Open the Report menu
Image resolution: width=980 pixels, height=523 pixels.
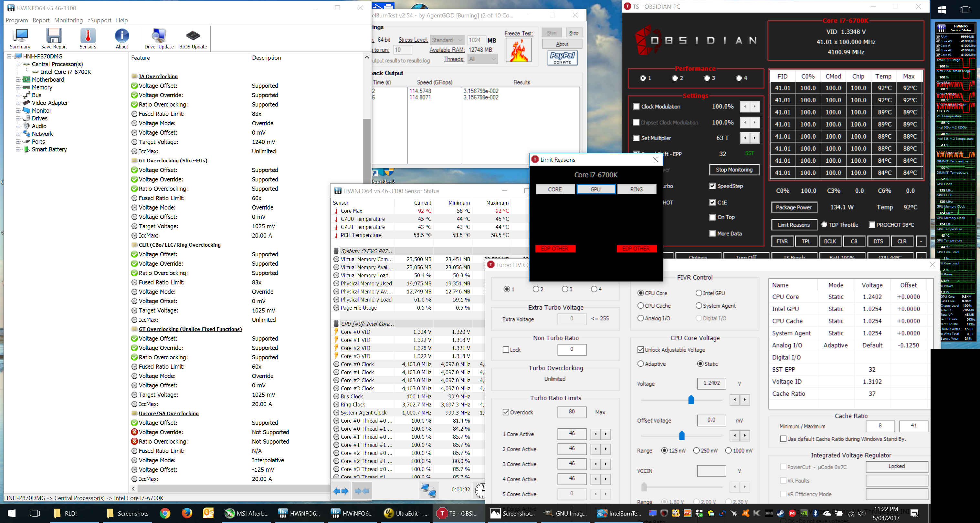(41, 20)
